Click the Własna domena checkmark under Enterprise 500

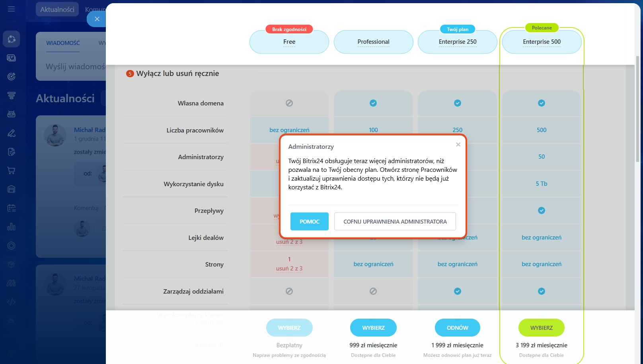pos(542,103)
